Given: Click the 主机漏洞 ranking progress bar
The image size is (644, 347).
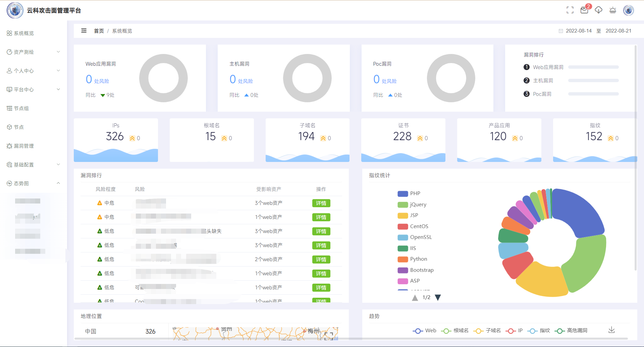Looking at the screenshot, I should [593, 80].
